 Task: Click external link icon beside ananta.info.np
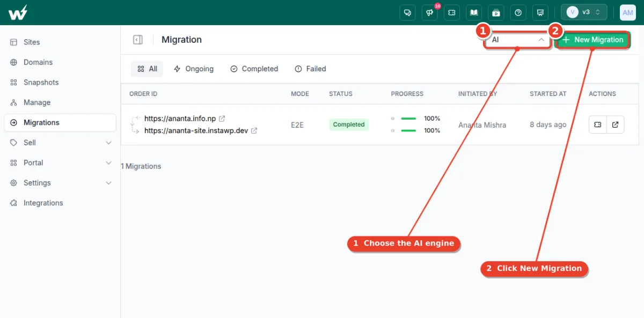pyautogui.click(x=222, y=119)
